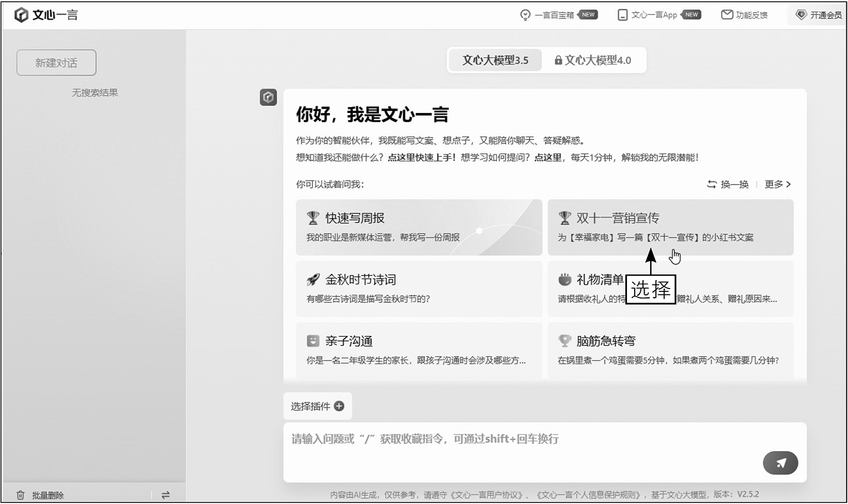This screenshot has width=848, height=504.
Task: Click the assistant avatar icon beside greeting
Action: (268, 97)
